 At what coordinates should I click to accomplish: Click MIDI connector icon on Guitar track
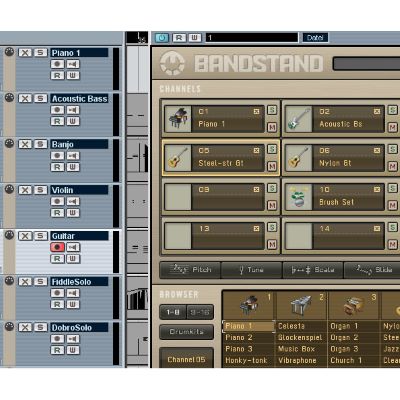[x=9, y=235]
